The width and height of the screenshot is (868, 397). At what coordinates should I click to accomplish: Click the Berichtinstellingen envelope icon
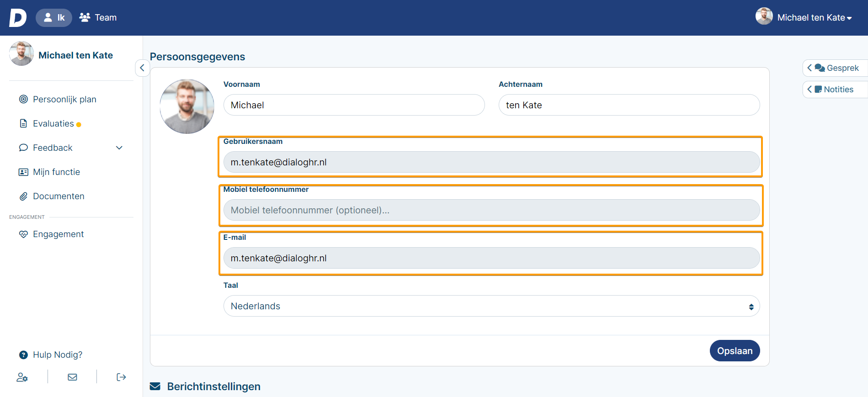155,386
